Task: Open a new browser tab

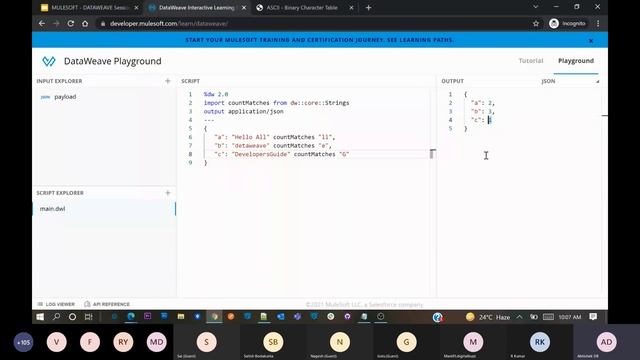Action: (x=368, y=7)
